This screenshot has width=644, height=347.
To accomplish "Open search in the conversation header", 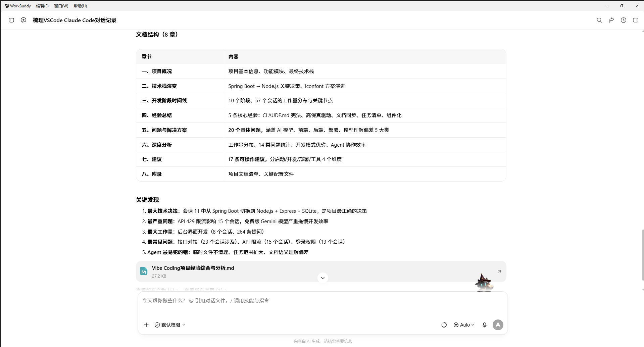I will click(x=599, y=20).
